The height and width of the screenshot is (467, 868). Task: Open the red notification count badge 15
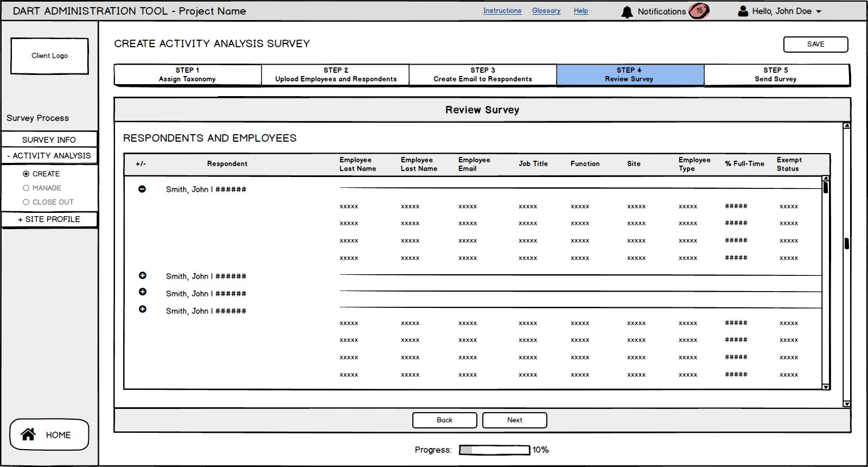pyautogui.click(x=699, y=11)
